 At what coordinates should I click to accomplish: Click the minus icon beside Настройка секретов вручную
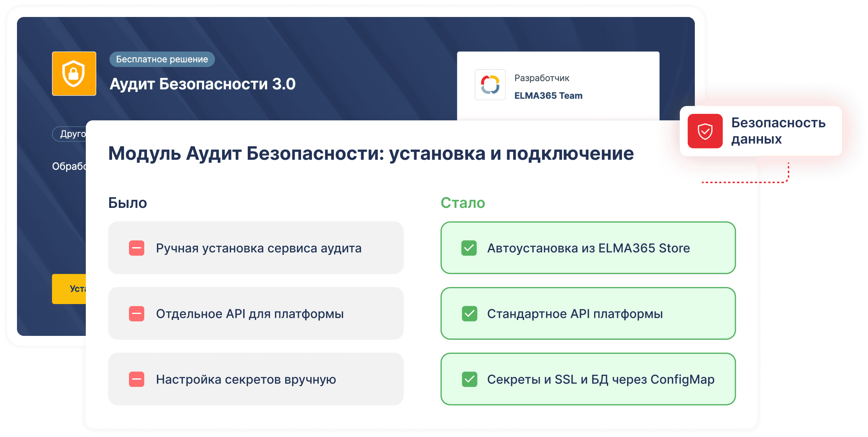[136, 379]
